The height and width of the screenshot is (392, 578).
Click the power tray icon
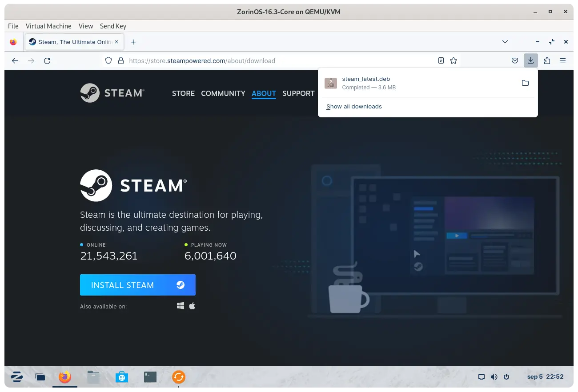click(x=506, y=377)
